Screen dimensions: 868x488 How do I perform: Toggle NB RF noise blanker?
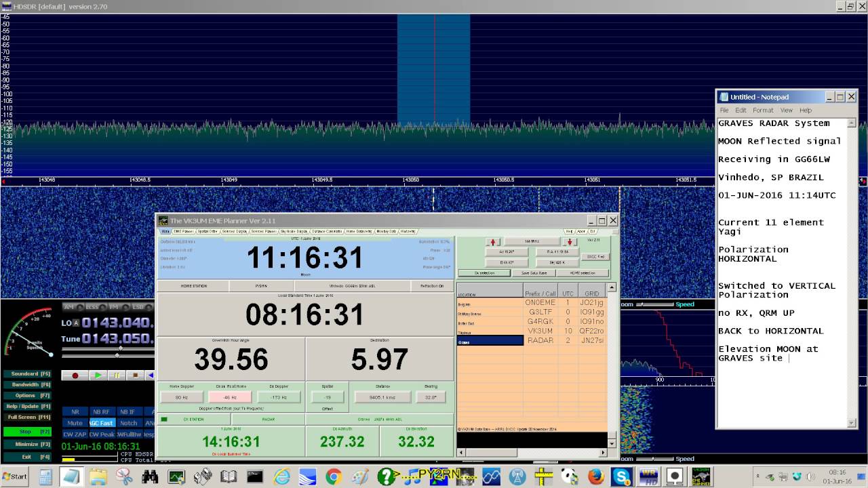coord(102,411)
